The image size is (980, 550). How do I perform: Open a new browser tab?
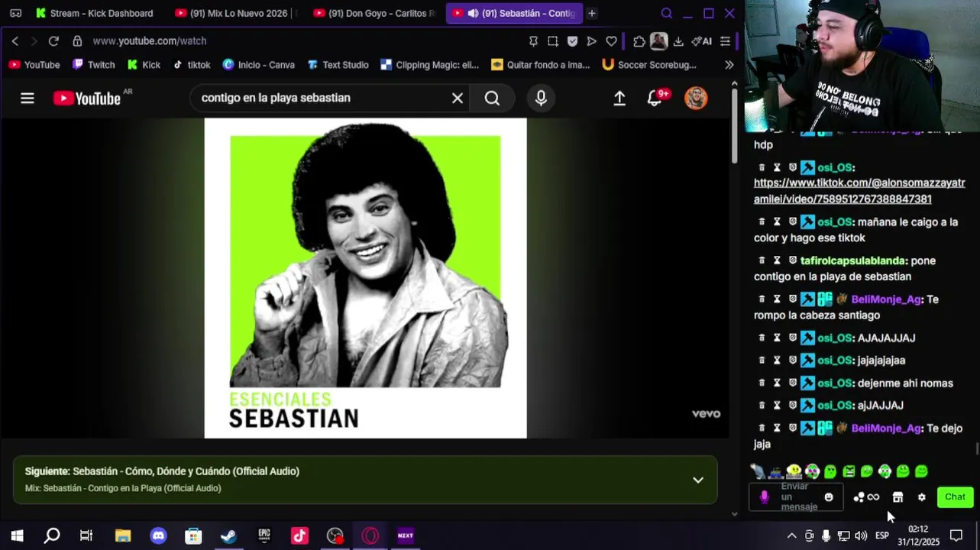pyautogui.click(x=592, y=13)
